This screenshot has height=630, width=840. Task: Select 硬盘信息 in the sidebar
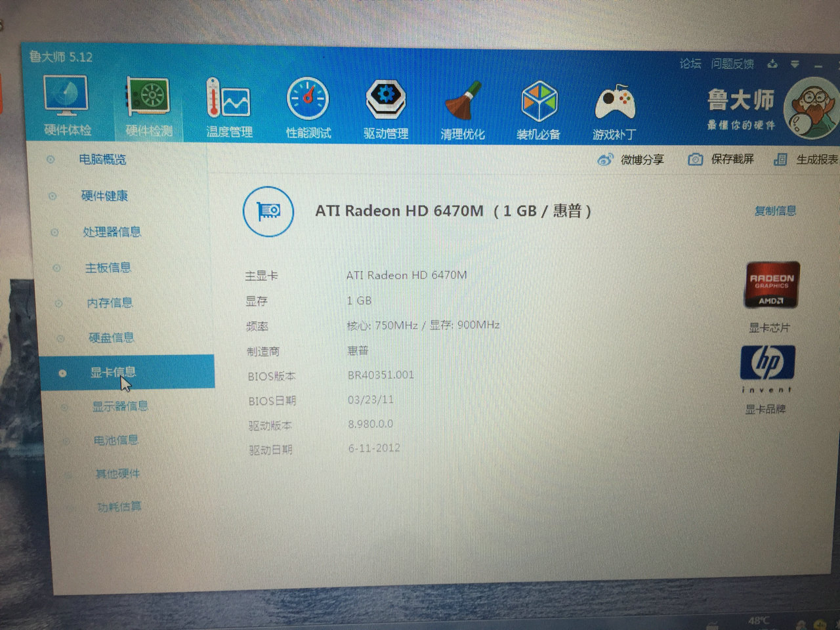pos(112,337)
